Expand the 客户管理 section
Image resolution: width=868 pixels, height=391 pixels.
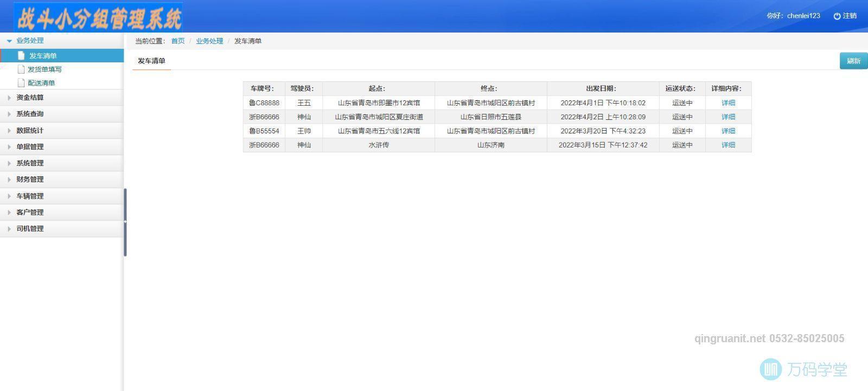point(62,212)
